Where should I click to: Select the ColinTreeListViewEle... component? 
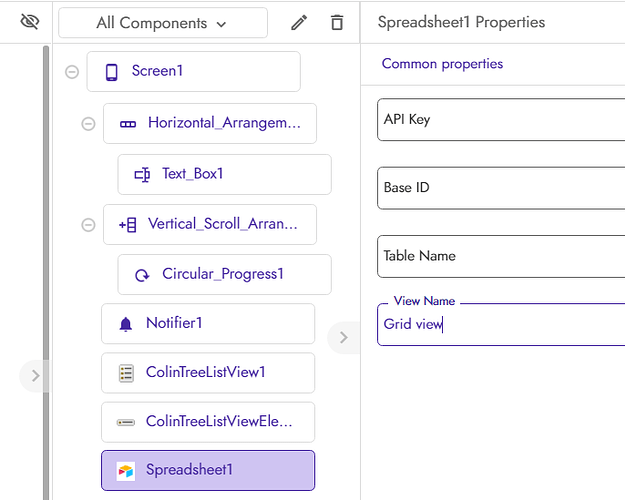pos(208,422)
